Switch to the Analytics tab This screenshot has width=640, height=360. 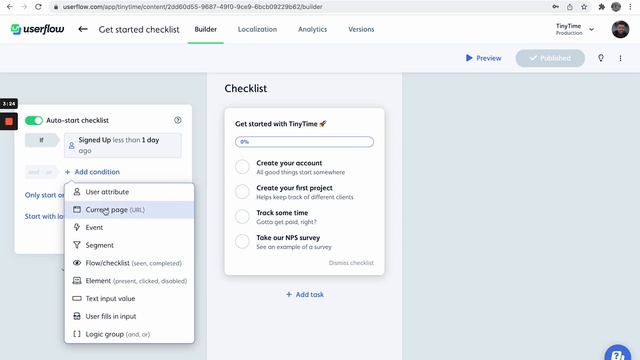click(x=312, y=29)
